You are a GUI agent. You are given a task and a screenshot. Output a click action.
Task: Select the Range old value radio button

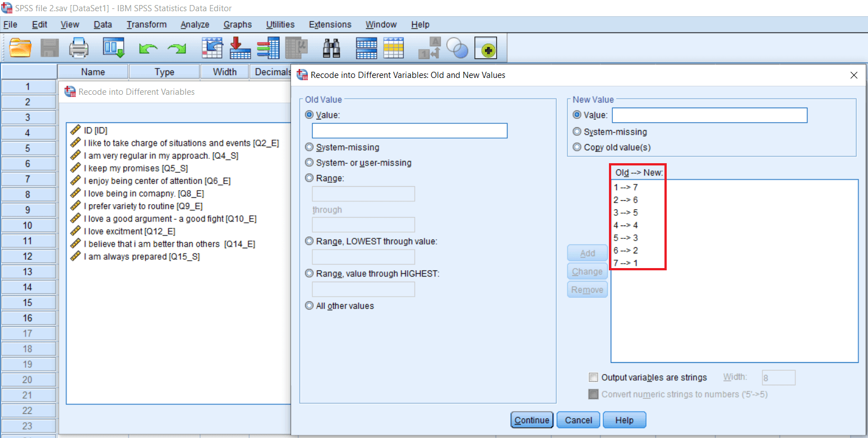[x=309, y=178]
